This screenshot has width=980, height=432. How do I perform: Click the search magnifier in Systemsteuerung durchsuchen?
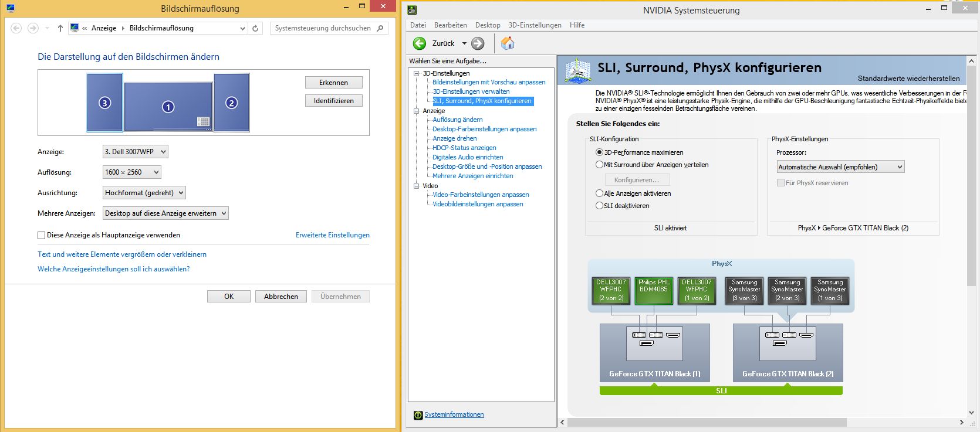click(x=380, y=28)
